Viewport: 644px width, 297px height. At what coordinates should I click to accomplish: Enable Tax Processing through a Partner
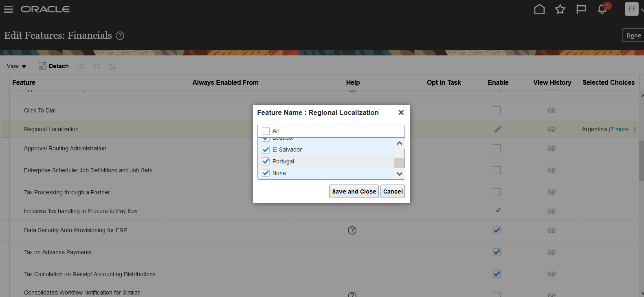click(x=497, y=192)
